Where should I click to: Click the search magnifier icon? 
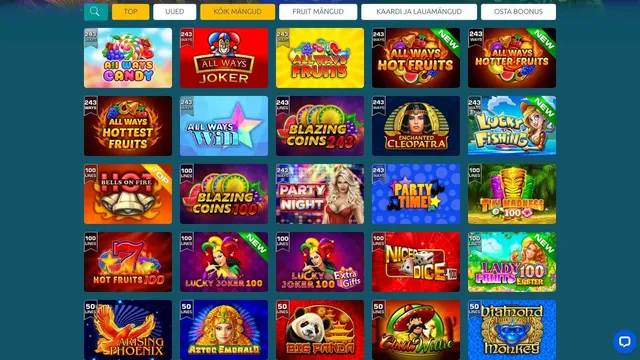(96, 12)
